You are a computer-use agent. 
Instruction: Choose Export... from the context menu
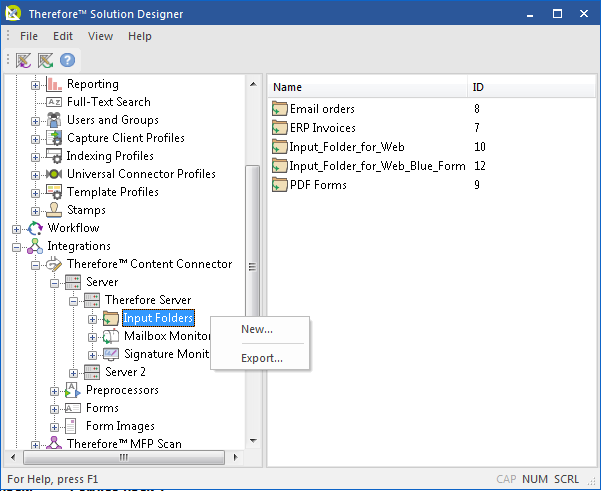point(260,358)
